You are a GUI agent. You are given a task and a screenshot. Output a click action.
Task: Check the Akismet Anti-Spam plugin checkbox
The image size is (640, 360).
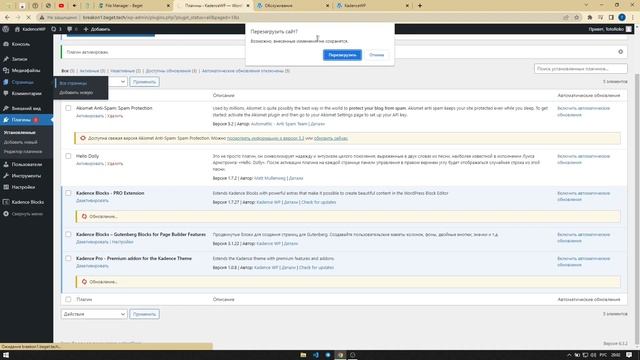[x=68, y=108]
